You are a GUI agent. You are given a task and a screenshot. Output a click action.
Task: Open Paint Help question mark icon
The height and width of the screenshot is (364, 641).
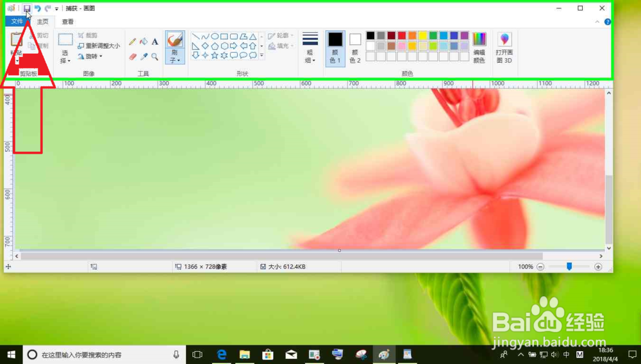point(608,22)
